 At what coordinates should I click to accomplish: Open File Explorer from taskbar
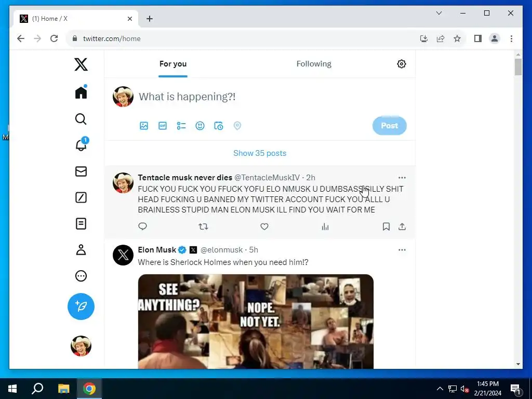point(63,389)
